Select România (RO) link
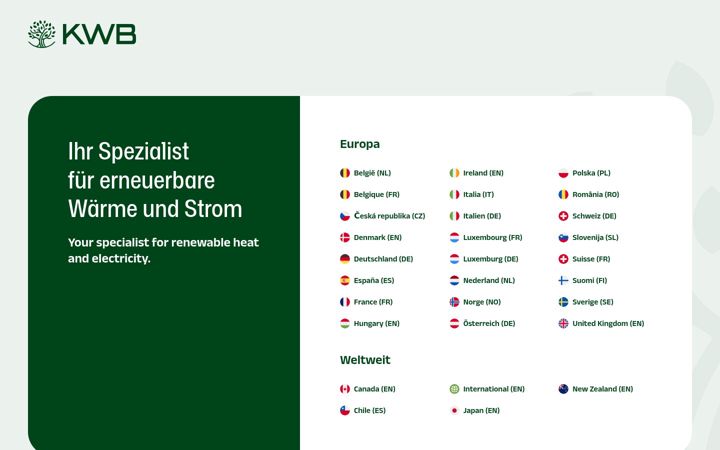 (596, 195)
